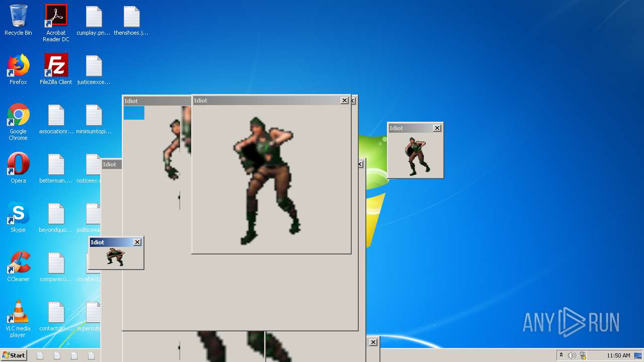
Task: Select the compareco... file icon
Action: pos(56,266)
